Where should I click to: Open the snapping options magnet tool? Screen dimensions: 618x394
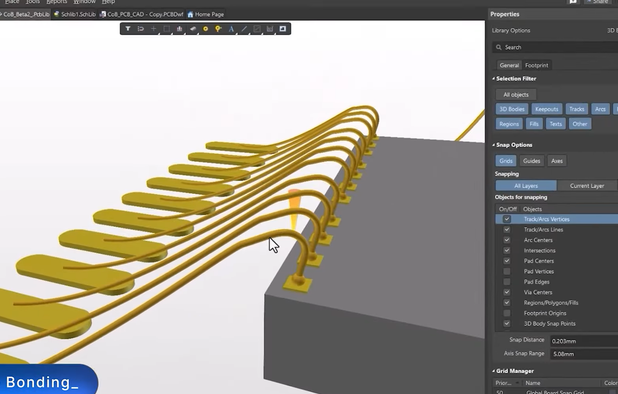(141, 29)
